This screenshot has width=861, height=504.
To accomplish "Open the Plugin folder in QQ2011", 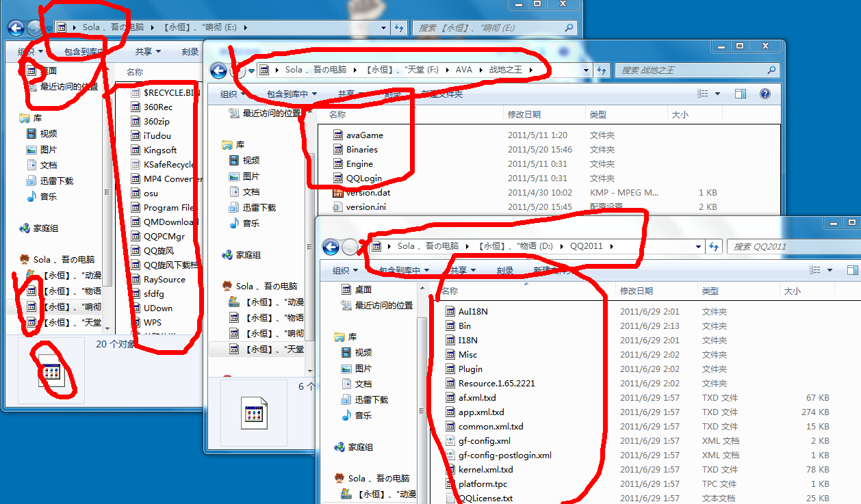I will (472, 369).
